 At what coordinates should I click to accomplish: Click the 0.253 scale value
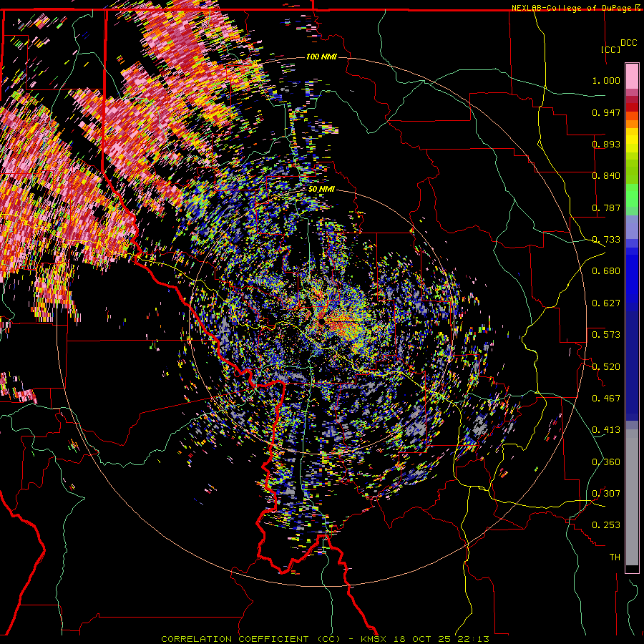coord(606,525)
